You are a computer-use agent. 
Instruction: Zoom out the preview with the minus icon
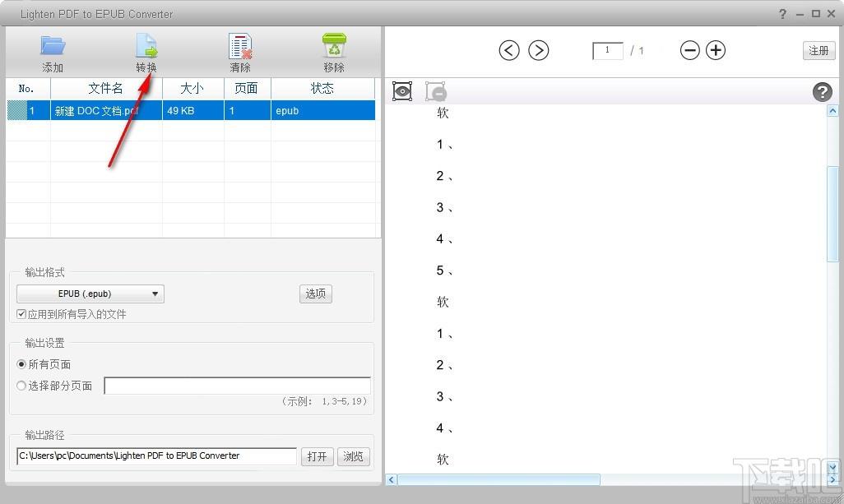(689, 50)
